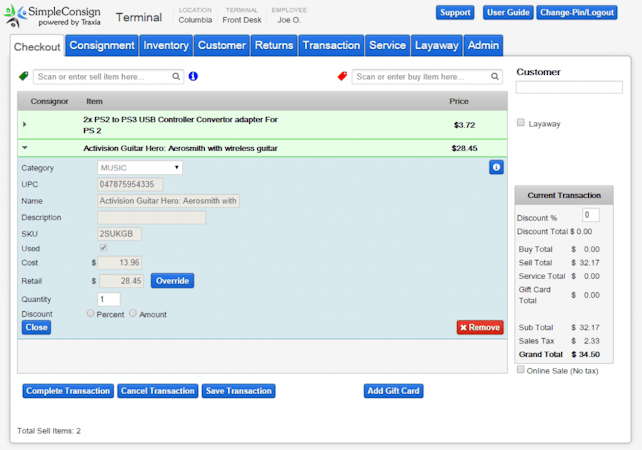Select the Percent discount radio
The width and height of the screenshot is (642, 450).
click(x=90, y=313)
